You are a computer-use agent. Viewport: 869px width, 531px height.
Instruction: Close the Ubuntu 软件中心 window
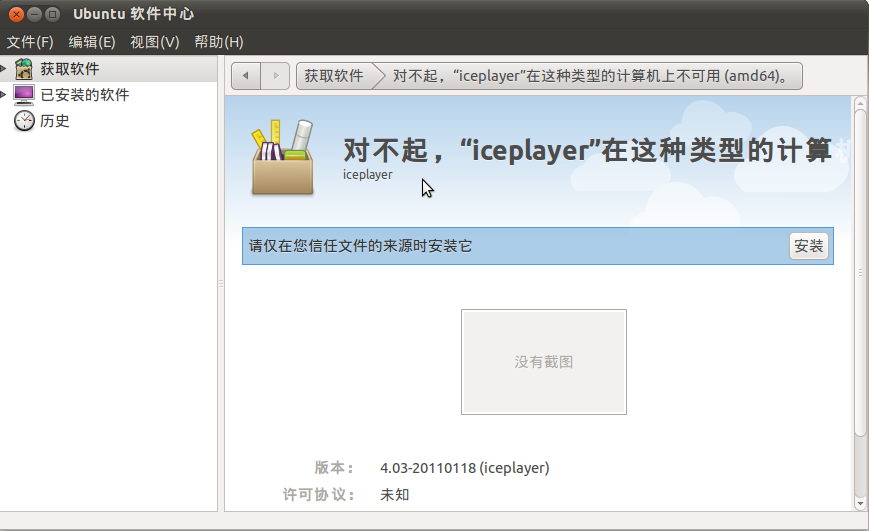click(16, 14)
